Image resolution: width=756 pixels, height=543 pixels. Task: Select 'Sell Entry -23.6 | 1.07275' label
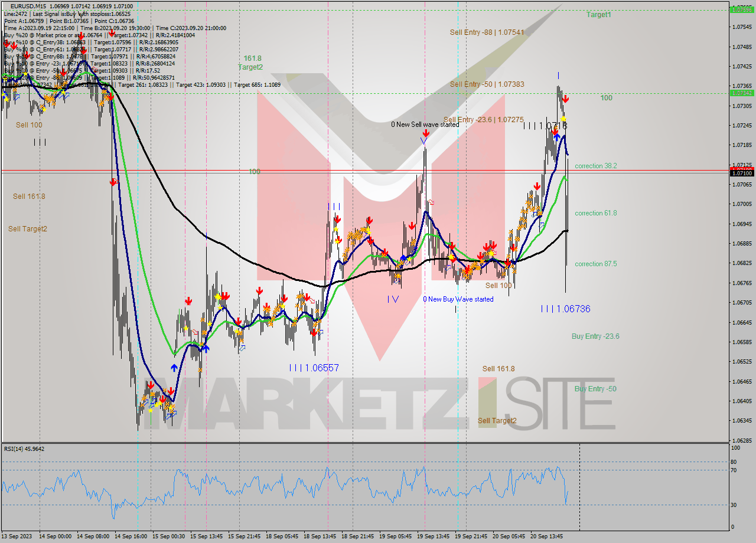point(484,120)
